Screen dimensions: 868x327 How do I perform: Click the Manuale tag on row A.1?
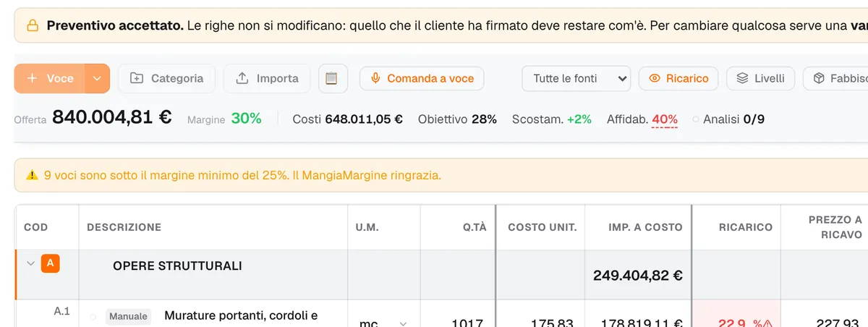[x=128, y=316]
